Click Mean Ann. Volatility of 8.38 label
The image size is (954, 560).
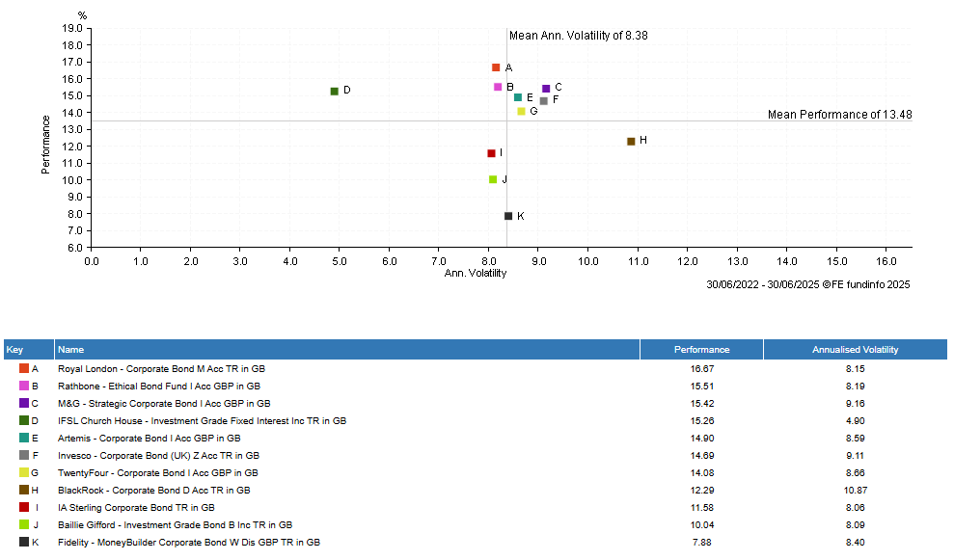pyautogui.click(x=579, y=36)
